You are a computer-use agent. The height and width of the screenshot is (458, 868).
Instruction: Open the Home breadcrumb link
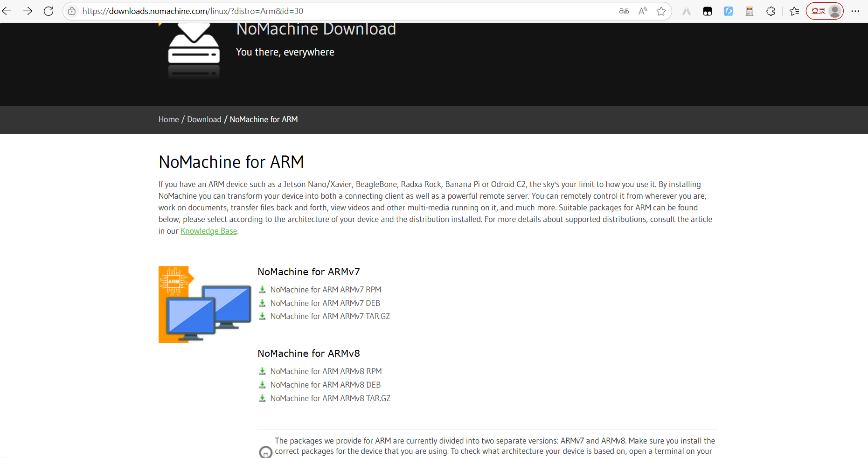168,119
